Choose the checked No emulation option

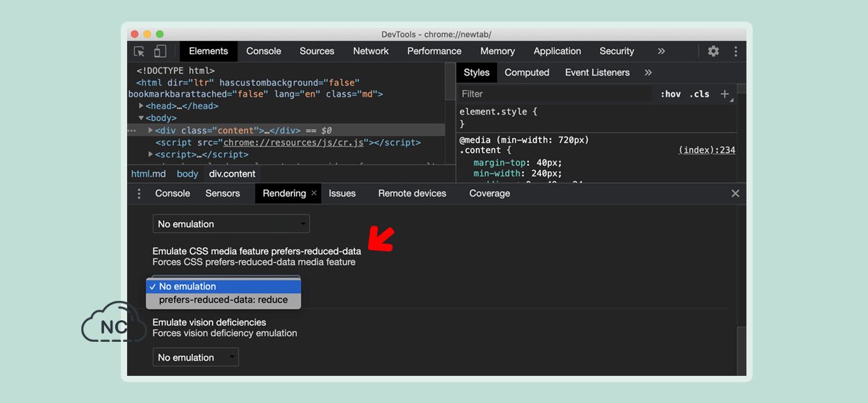(x=224, y=286)
